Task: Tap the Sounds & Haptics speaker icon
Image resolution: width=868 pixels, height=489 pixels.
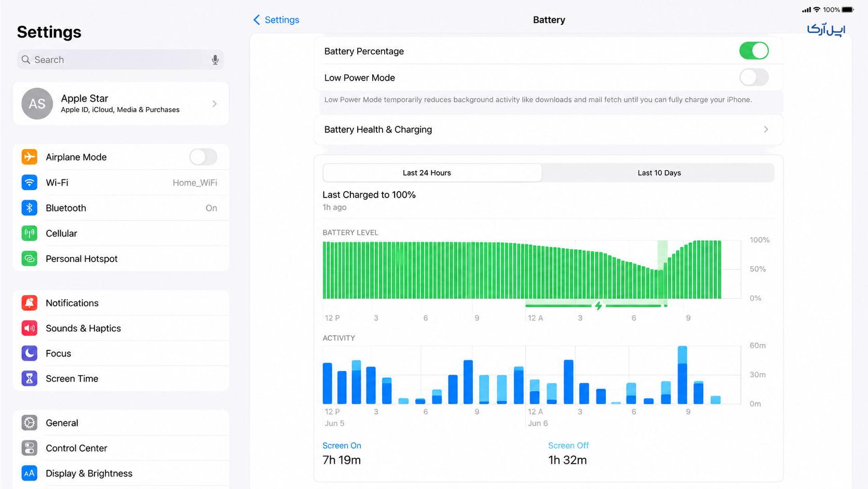Action: [x=30, y=328]
